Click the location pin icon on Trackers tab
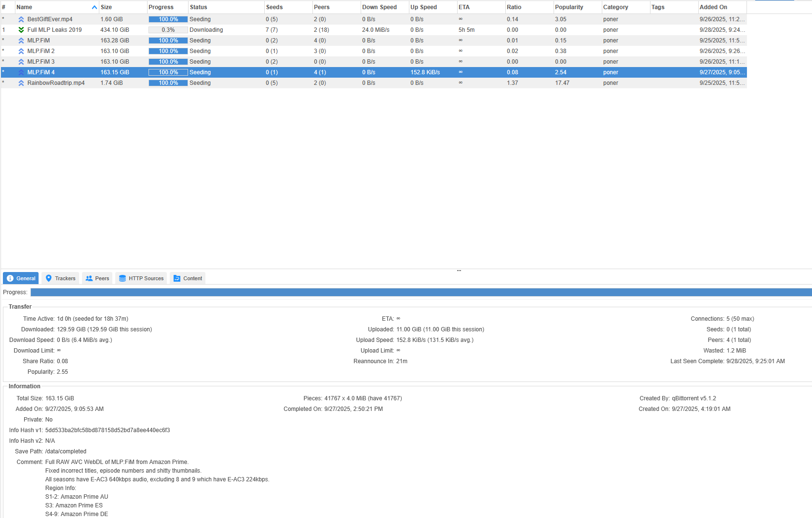The width and height of the screenshot is (812, 518). (49, 278)
